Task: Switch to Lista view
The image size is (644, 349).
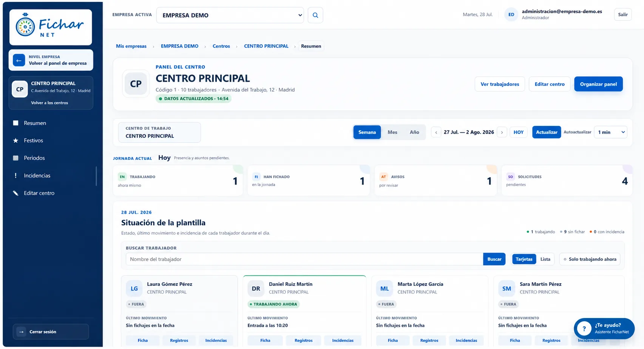Action: 545,259
